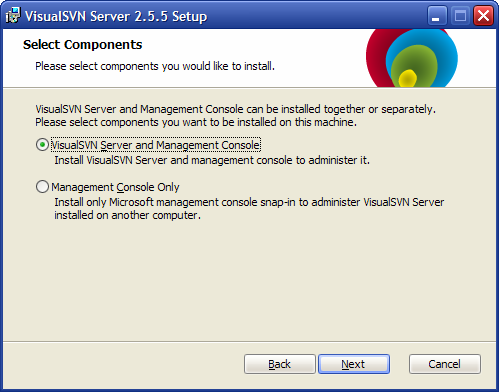Choose the Management Console Only radio button
Image resolution: width=499 pixels, height=392 pixels.
(42, 187)
